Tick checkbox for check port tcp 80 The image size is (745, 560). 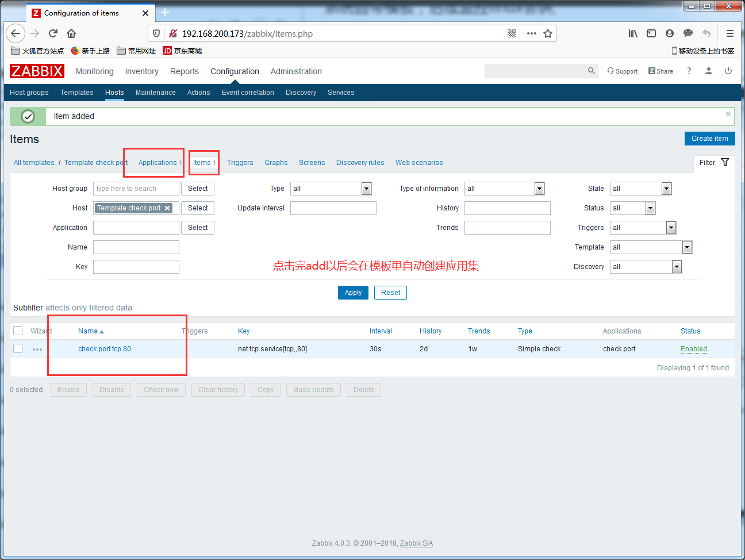pos(18,348)
